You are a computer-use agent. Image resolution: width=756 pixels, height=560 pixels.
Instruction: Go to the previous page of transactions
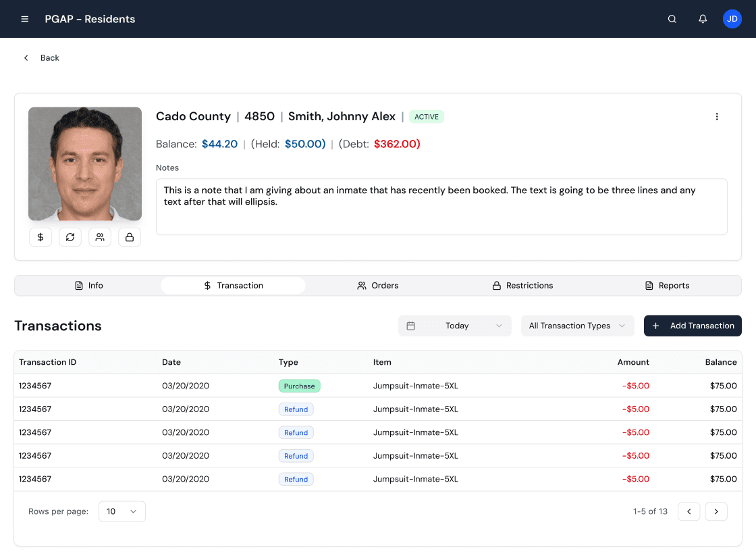click(x=688, y=511)
